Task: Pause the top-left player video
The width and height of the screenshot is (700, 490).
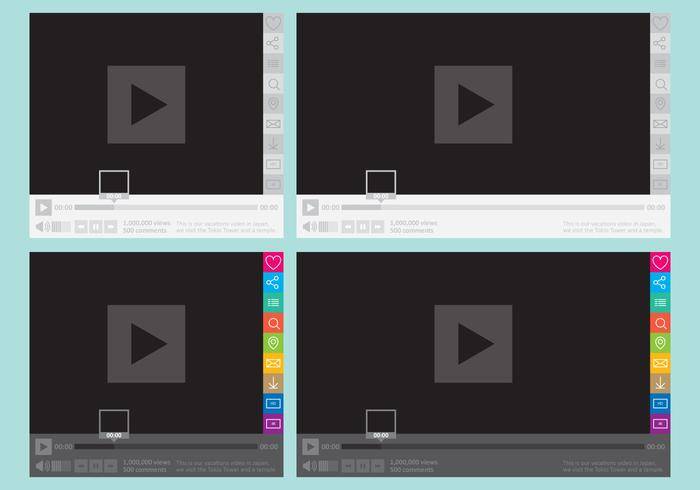Action: tap(96, 227)
